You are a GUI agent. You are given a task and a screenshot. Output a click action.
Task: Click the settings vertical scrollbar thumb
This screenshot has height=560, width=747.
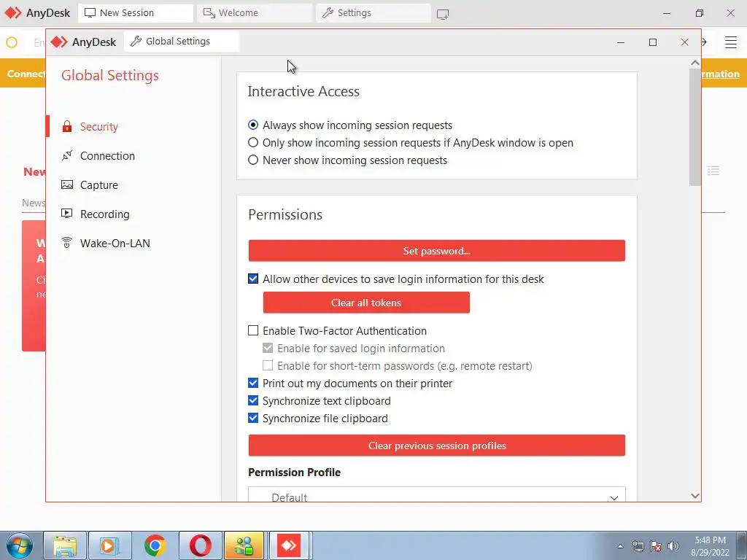pyautogui.click(x=694, y=127)
